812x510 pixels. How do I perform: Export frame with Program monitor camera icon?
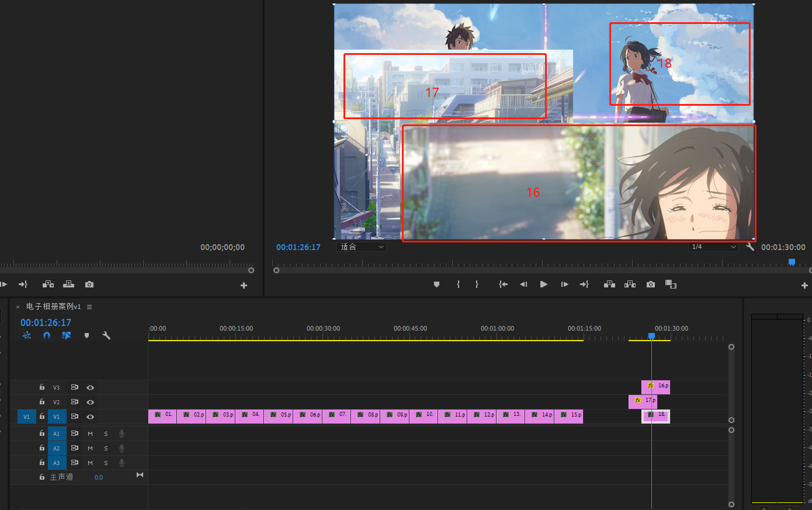[x=651, y=285]
